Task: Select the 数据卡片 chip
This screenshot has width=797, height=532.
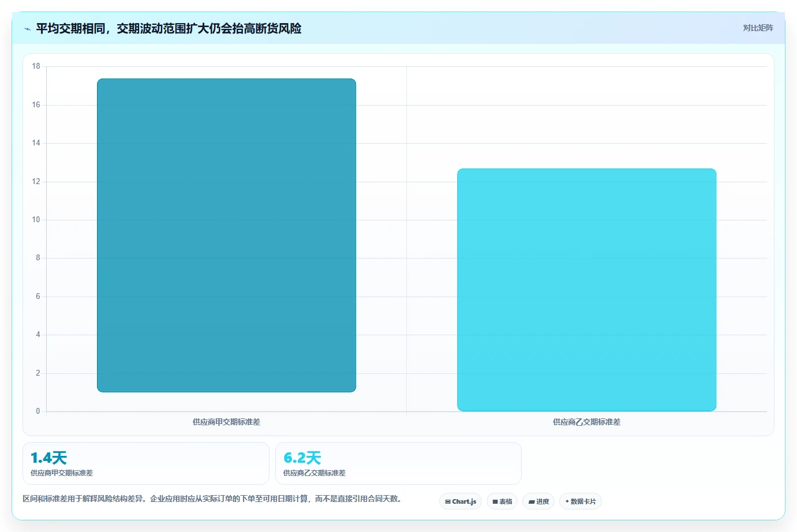Action: coord(581,501)
